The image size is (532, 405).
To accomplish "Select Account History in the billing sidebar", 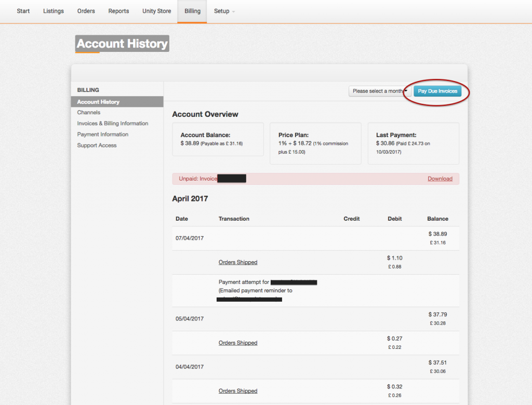I will [98, 102].
